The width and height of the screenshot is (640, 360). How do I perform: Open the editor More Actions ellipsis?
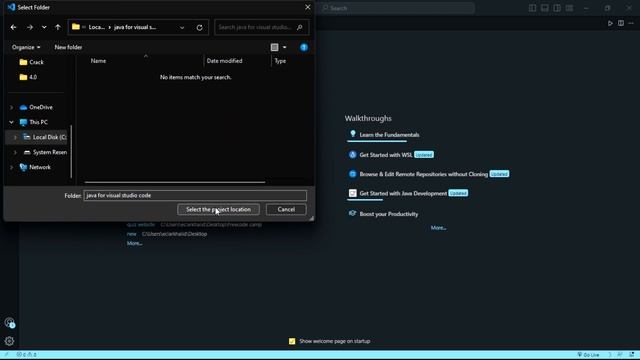631,23
